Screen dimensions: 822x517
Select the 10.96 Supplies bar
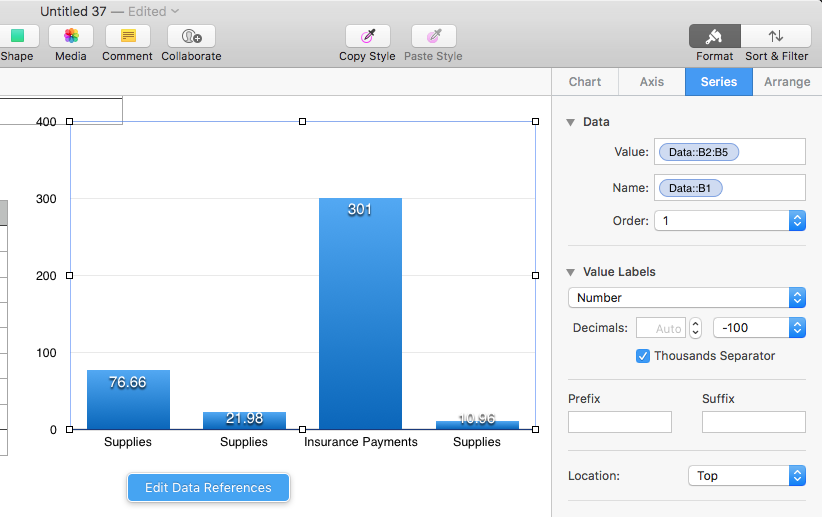[477, 425]
